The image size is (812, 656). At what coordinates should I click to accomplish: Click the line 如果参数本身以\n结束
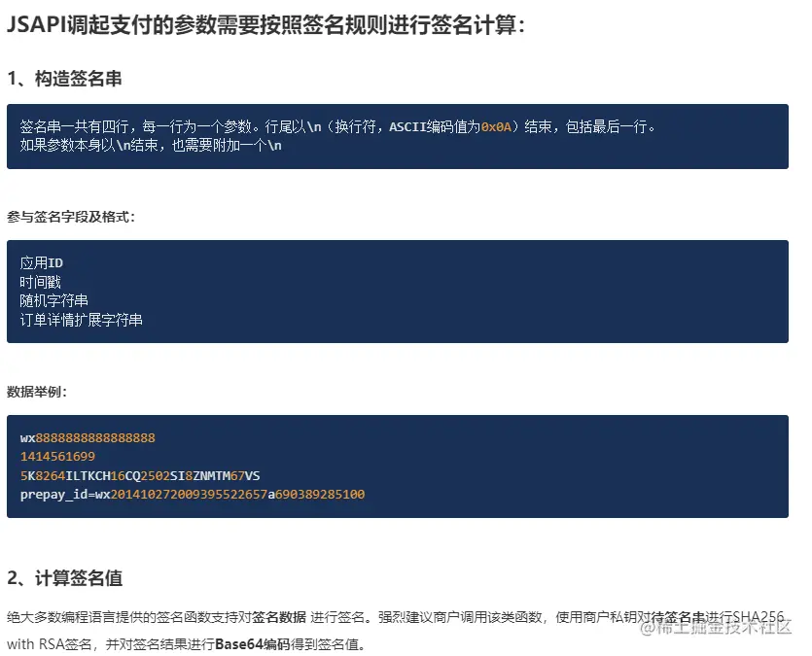point(151,146)
